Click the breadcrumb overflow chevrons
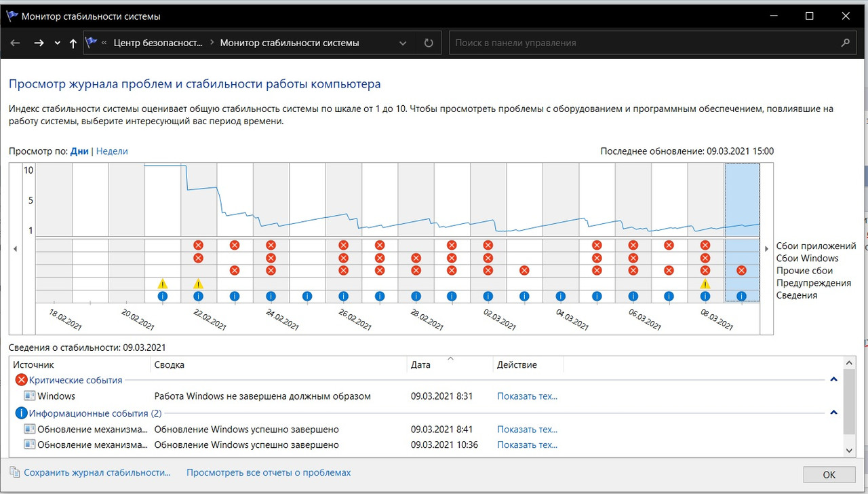The image size is (868, 494). pyautogui.click(x=104, y=43)
